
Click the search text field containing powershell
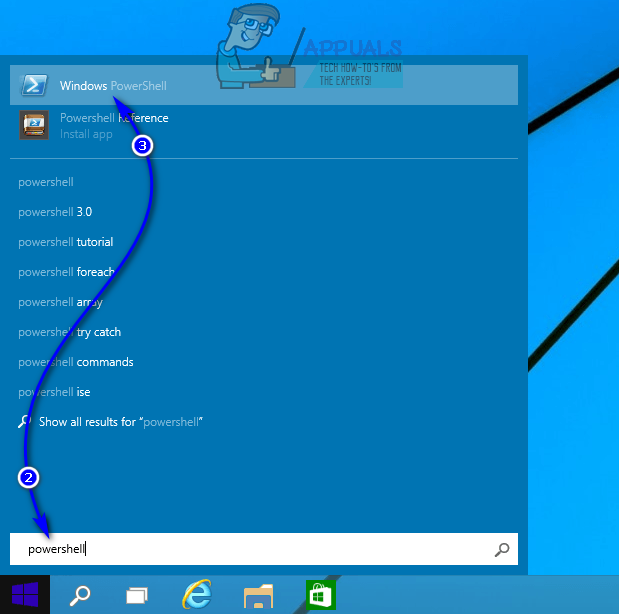[x=250, y=549]
